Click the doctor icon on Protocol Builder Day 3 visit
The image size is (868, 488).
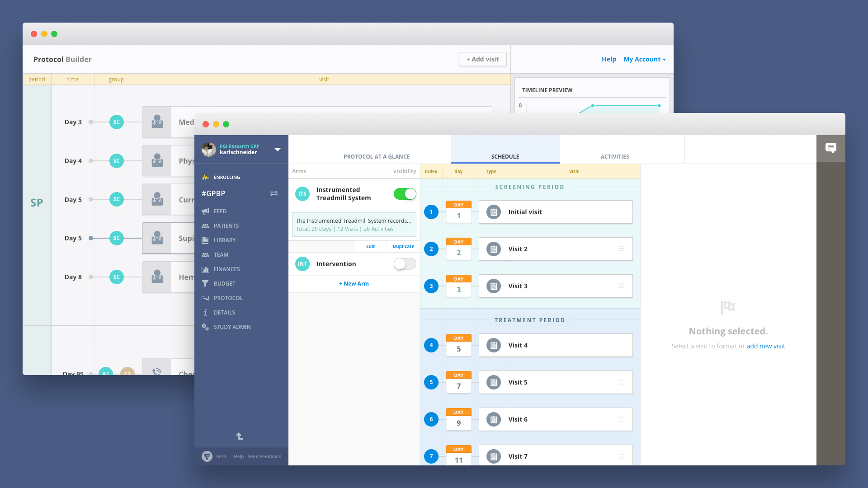tap(157, 122)
